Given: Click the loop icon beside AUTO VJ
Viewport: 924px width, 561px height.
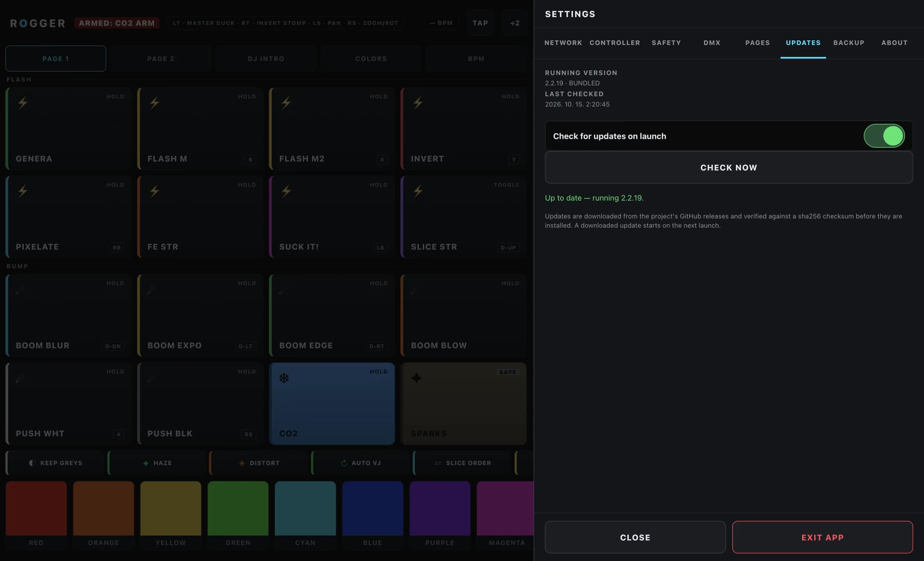Looking at the screenshot, I should tap(344, 463).
